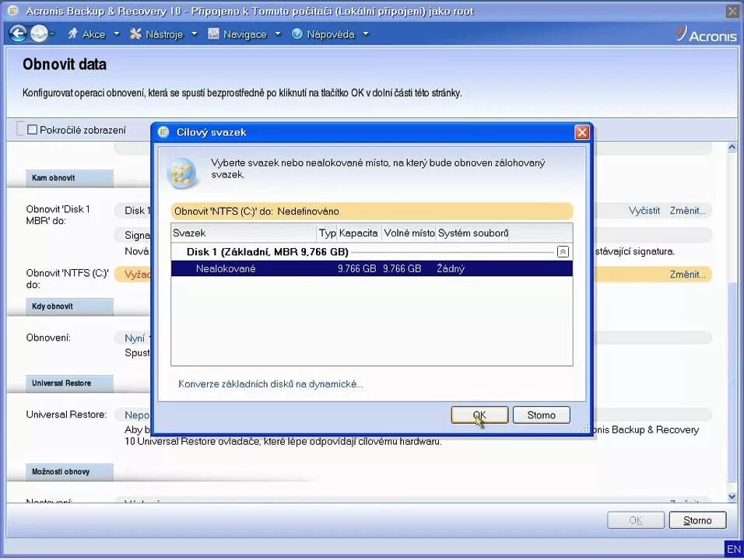The height and width of the screenshot is (560, 744).
Task: Click the Akce running-man icon
Action: (72, 33)
